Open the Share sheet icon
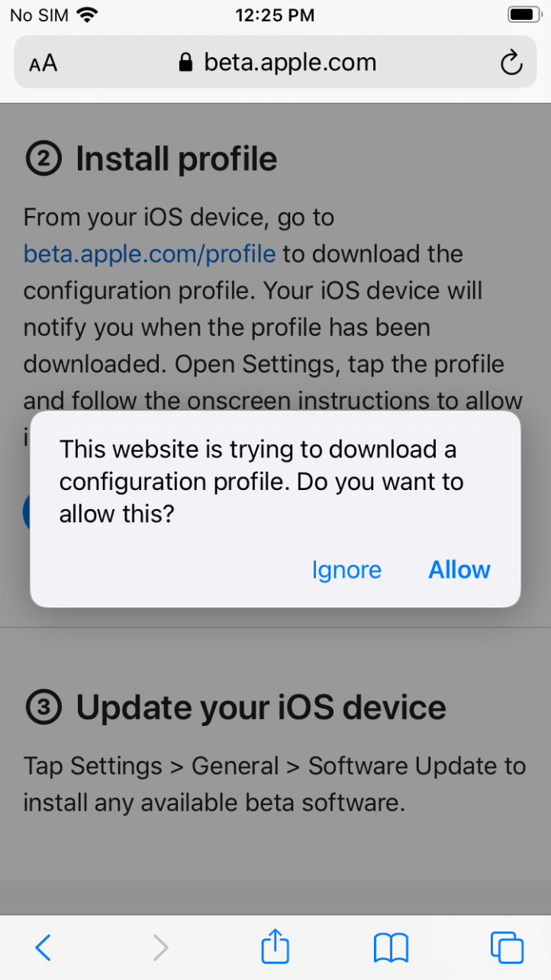The height and width of the screenshot is (980, 551). (x=275, y=947)
